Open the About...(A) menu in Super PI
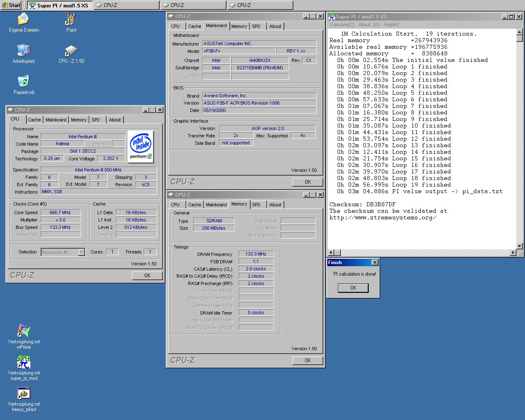 coord(369,25)
